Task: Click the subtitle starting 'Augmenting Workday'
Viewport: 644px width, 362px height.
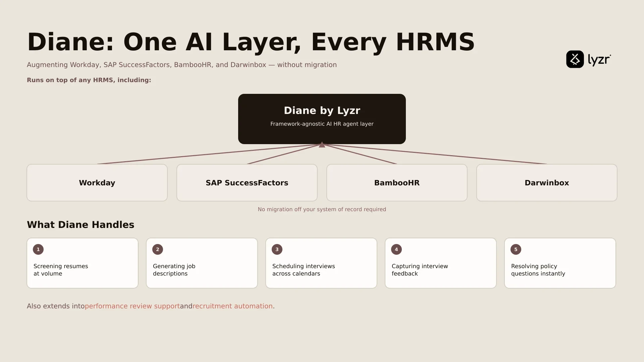Action: [182, 65]
